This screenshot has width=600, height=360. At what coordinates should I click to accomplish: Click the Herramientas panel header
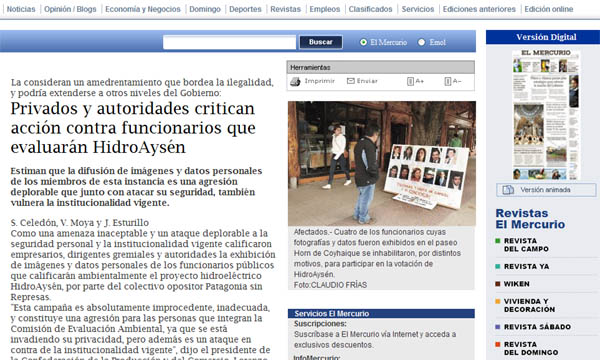click(x=381, y=67)
